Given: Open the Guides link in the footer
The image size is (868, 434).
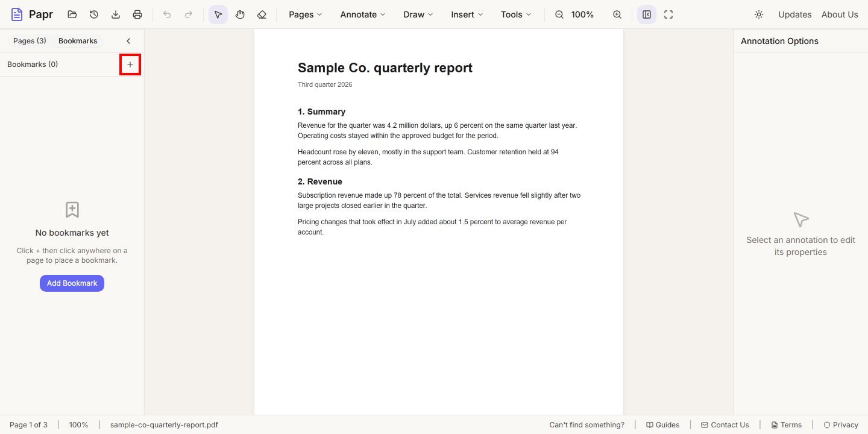Looking at the screenshot, I should tap(662, 425).
